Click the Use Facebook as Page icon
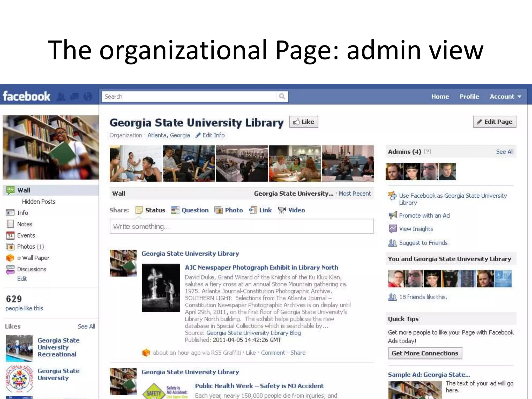The width and height of the screenshot is (532, 399). (393, 196)
